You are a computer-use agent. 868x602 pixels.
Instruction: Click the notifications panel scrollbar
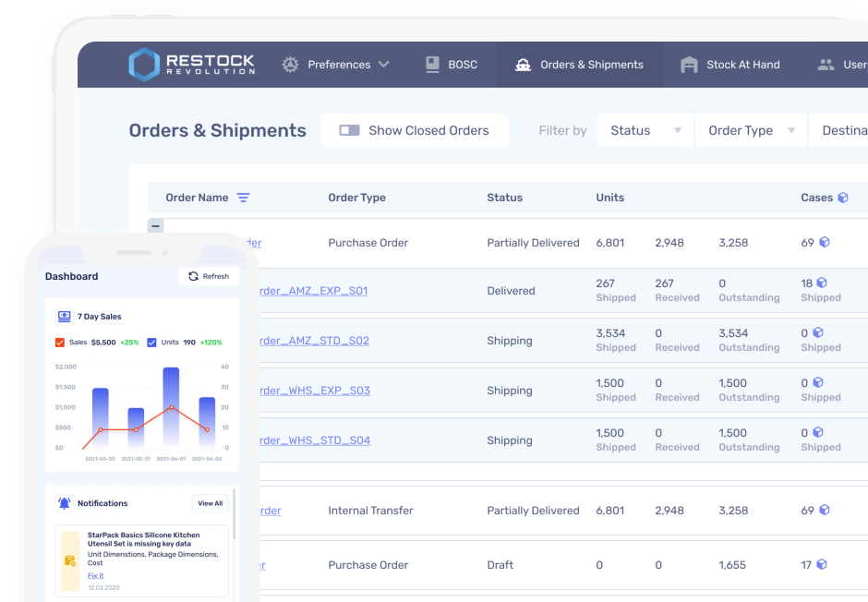235,513
